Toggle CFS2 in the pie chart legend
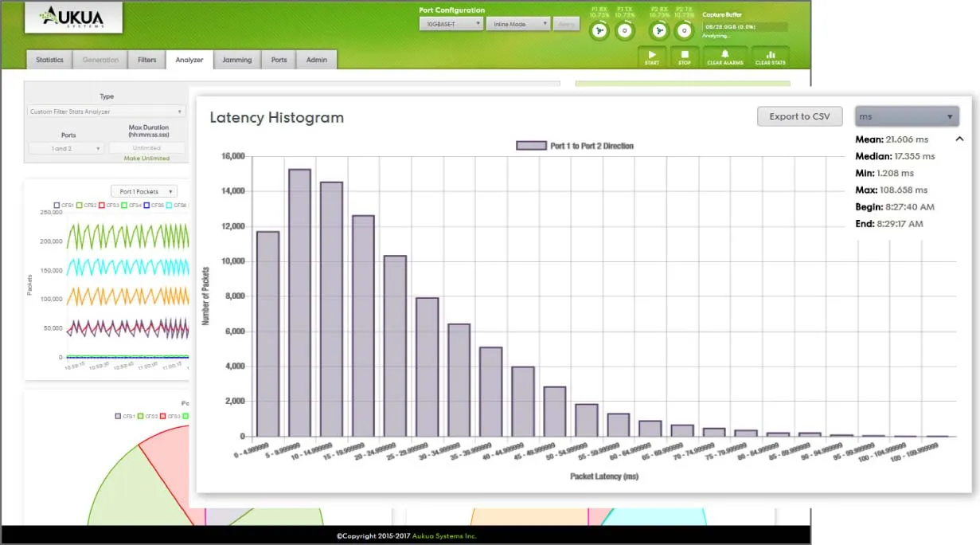This screenshot has width=980, height=545. point(148,416)
